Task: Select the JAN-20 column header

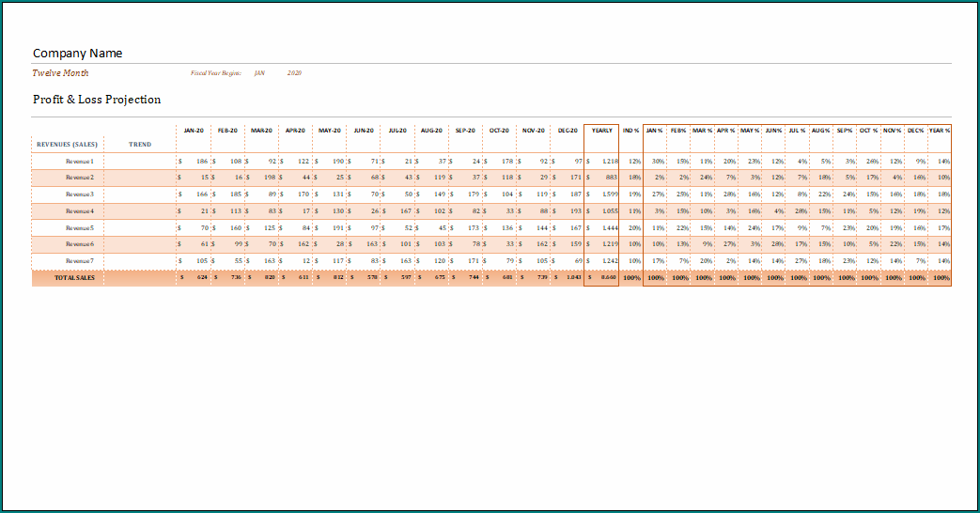Action: (x=194, y=131)
